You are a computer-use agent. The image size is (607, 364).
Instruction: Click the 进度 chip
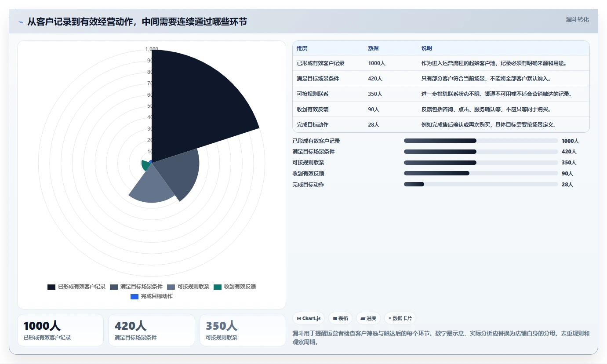pyautogui.click(x=368, y=318)
